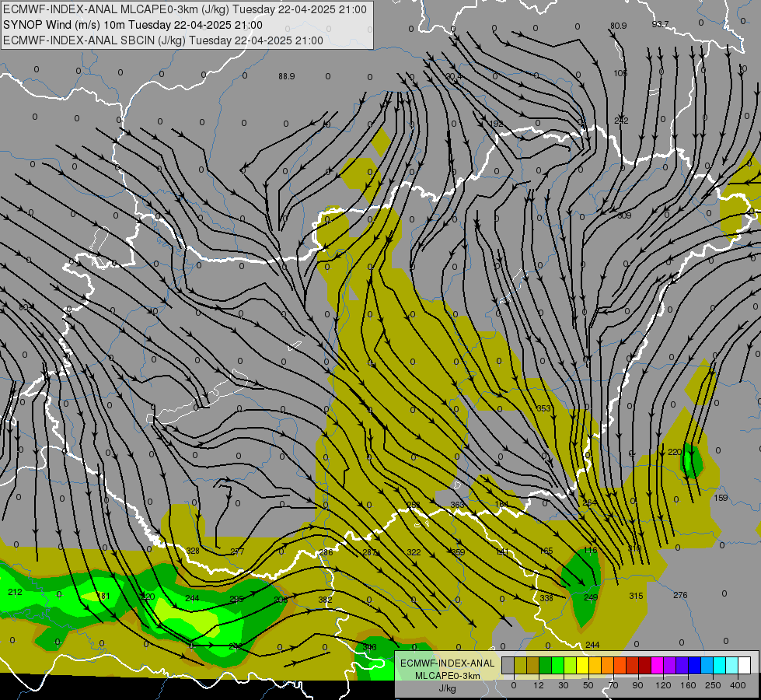Image resolution: width=761 pixels, height=700 pixels.
Task: Select the 93.7 map value
Action: (661, 24)
